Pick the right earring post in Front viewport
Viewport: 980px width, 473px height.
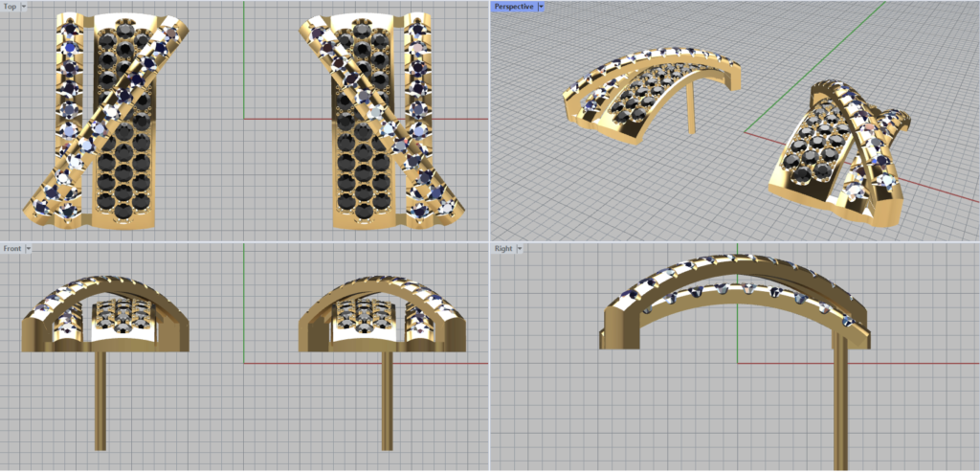pyautogui.click(x=388, y=400)
